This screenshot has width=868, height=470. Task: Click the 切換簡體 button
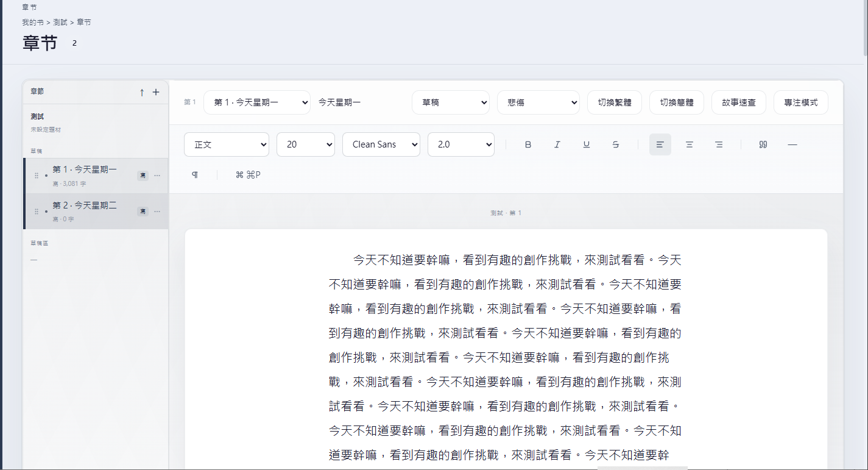click(x=677, y=102)
